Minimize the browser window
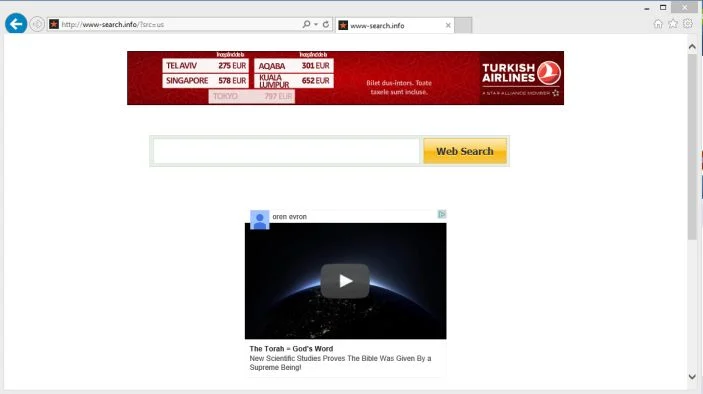Viewport: 703px width, 394px height. [x=647, y=8]
